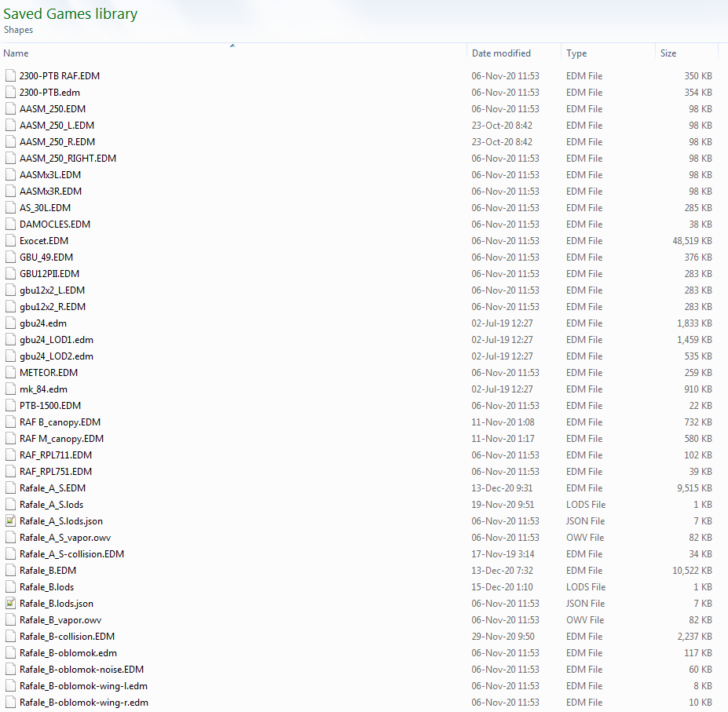Click the Saved Games library title
728x712 pixels.
point(70,14)
